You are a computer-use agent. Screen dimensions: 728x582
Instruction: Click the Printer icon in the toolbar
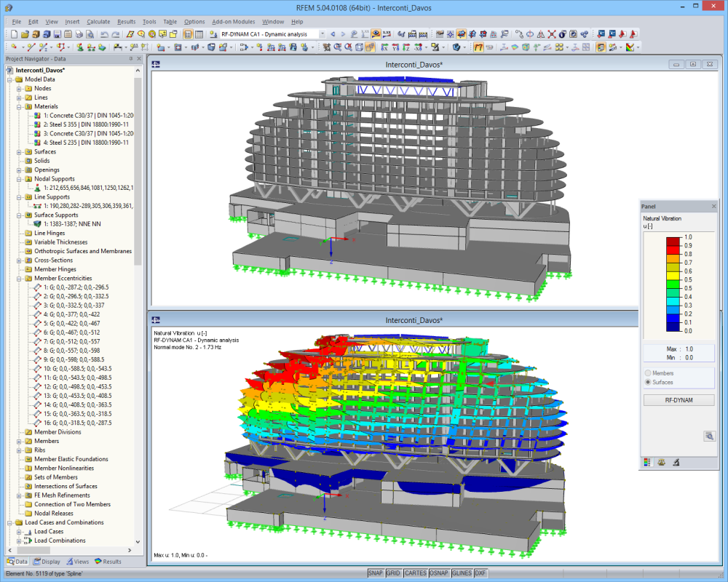pos(80,34)
